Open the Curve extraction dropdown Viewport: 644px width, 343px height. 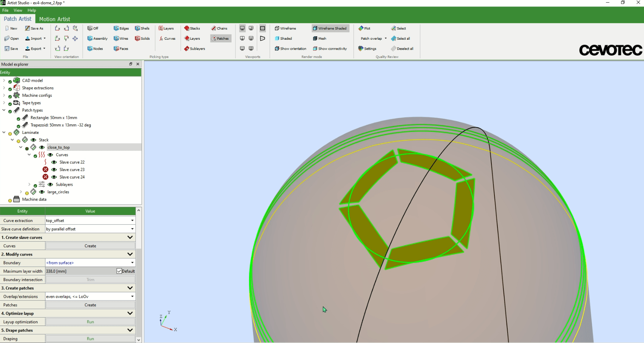132,220
